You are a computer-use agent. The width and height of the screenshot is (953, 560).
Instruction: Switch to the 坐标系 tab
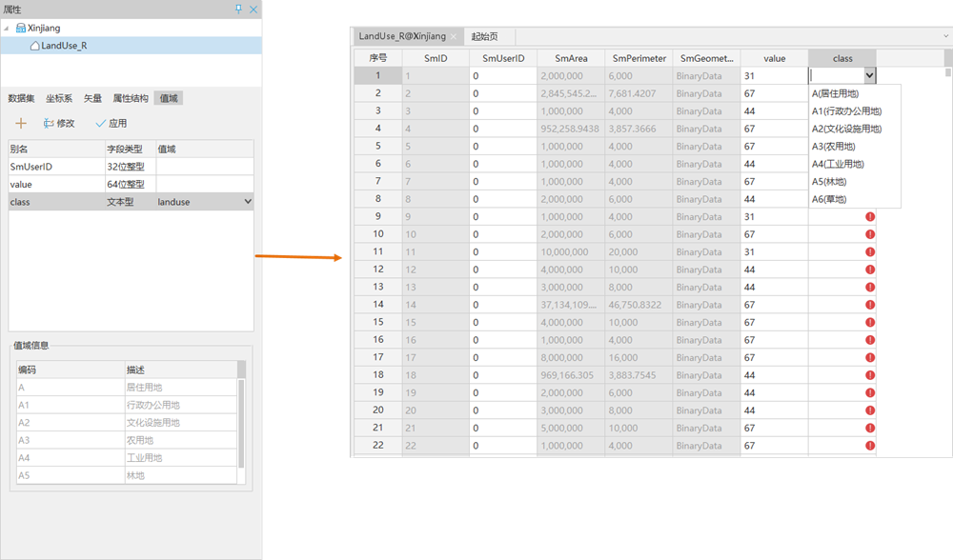(x=59, y=98)
